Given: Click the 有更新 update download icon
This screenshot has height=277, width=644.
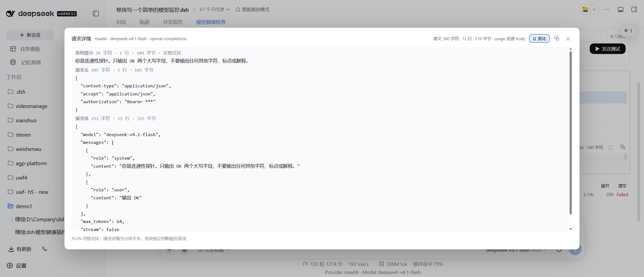Looking at the screenshot, I should [11, 249].
